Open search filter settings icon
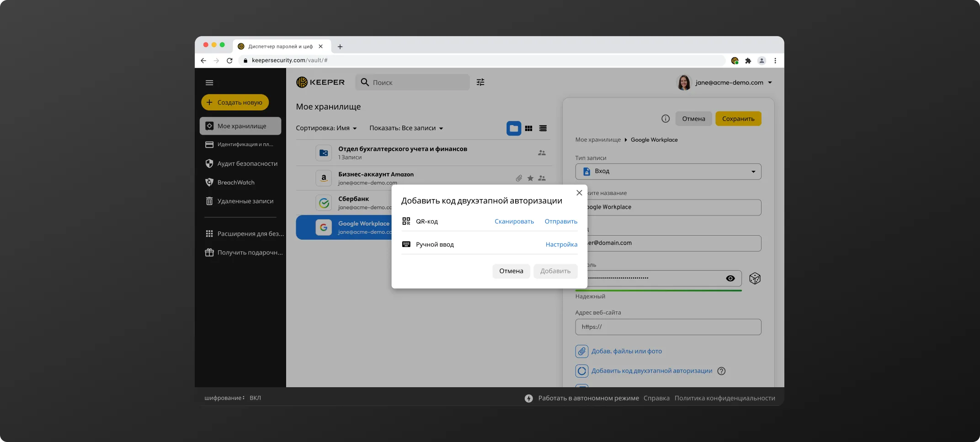This screenshot has height=442, width=980. point(480,82)
